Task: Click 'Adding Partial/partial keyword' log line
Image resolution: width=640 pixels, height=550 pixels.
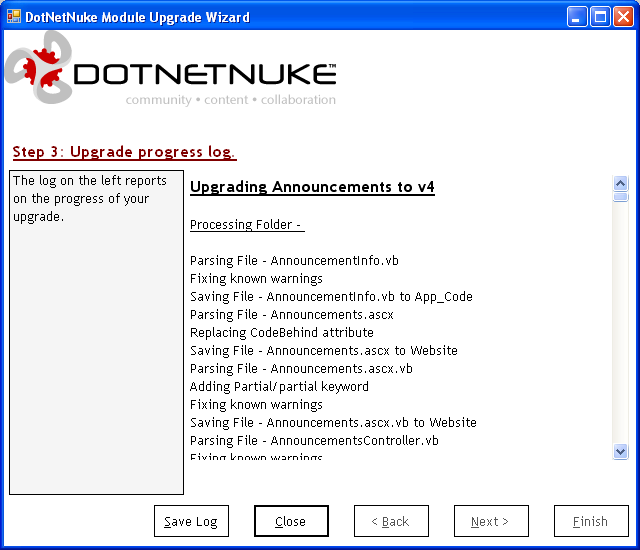Action: (279, 386)
